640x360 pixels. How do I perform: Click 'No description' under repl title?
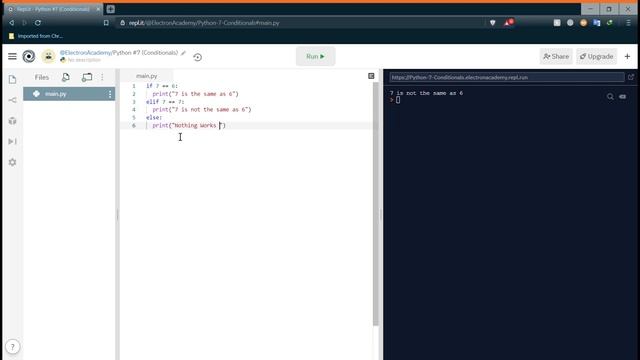click(x=84, y=60)
